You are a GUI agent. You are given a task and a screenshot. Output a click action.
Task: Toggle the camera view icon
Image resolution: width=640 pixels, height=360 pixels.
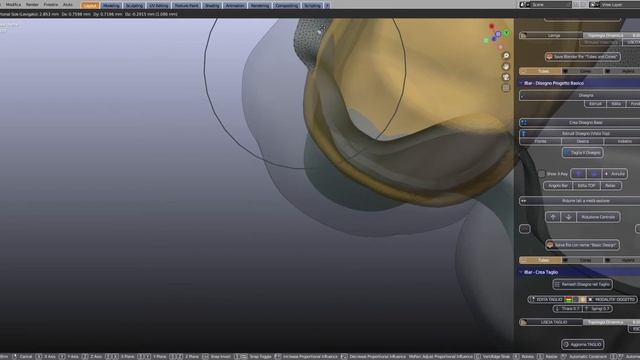pyautogui.click(x=506, y=77)
